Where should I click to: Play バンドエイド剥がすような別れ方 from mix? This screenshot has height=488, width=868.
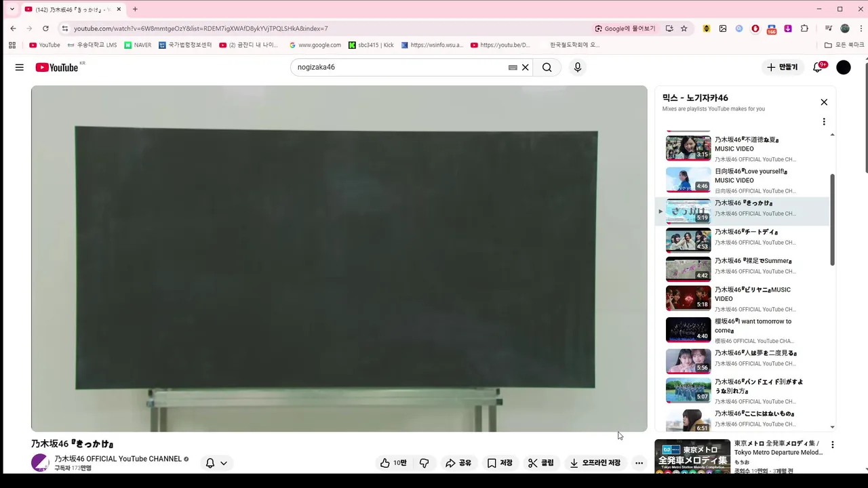[742, 390]
